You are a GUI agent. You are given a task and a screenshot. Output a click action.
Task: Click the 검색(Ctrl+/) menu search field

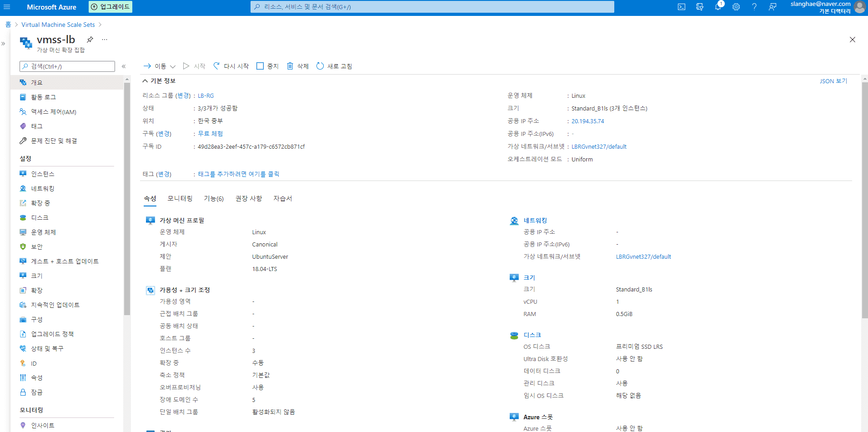tap(67, 66)
